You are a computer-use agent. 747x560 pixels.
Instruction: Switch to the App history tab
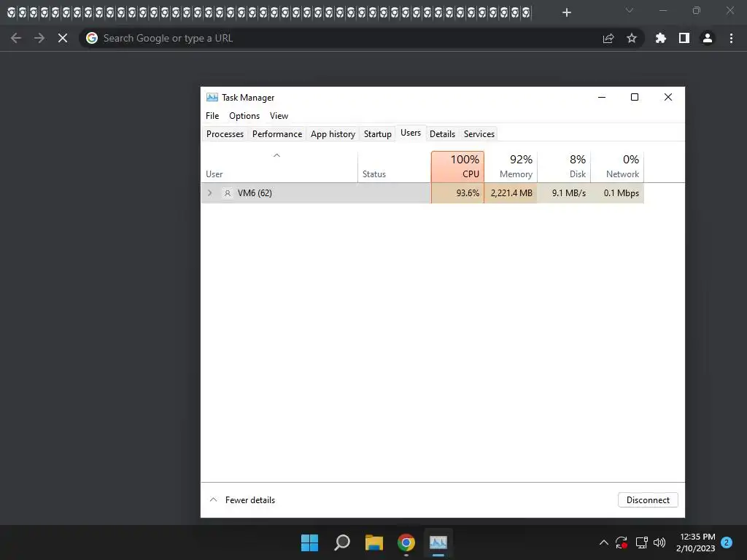click(333, 134)
